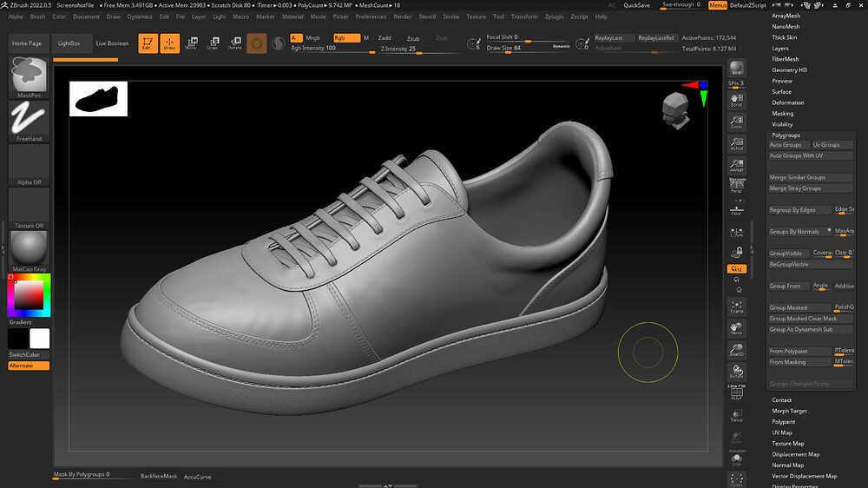Toggle the Zsub sculpt mode
868x488 pixels.
(x=413, y=38)
